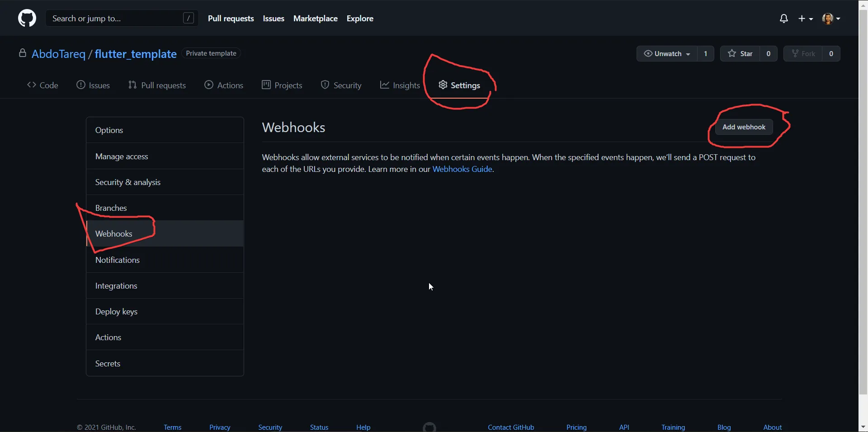Open the flutter_template repository link
Screen dimensions: 868x432
pos(136,54)
